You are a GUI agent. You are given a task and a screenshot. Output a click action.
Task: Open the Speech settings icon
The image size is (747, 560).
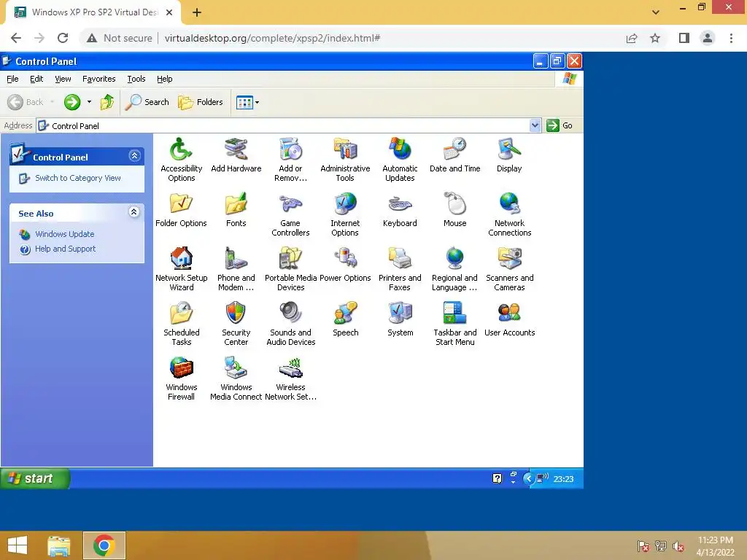[345, 314]
